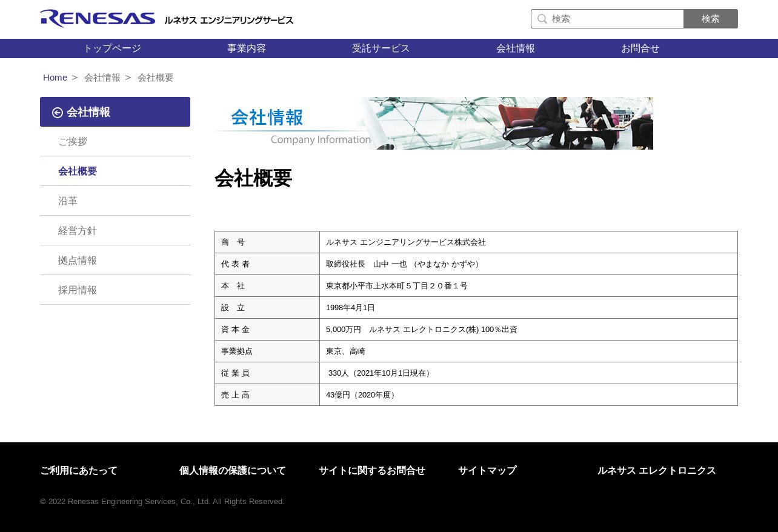Select 受託サービス from the navigation bar

pos(381,48)
